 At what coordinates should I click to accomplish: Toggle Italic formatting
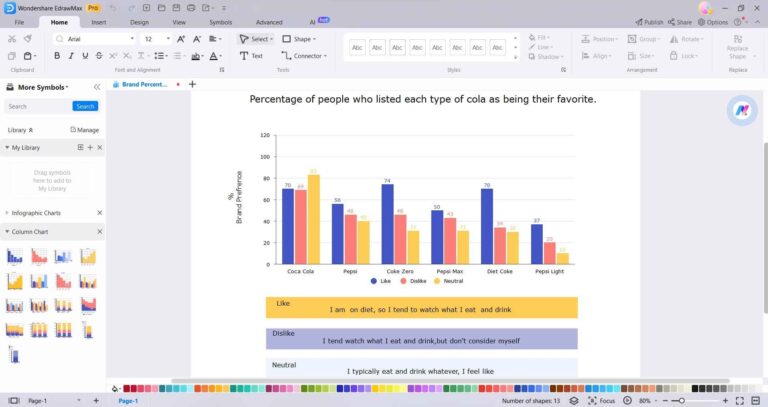coord(71,56)
